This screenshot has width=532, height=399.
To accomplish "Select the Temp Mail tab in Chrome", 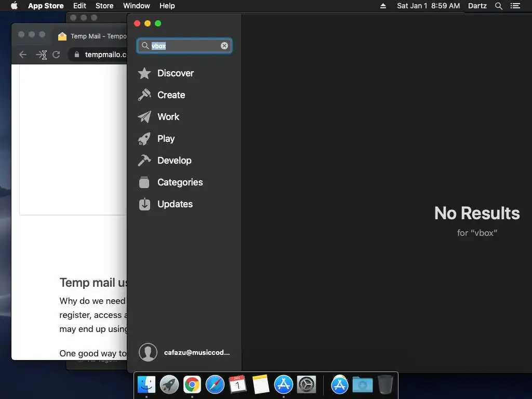I will click(x=91, y=36).
